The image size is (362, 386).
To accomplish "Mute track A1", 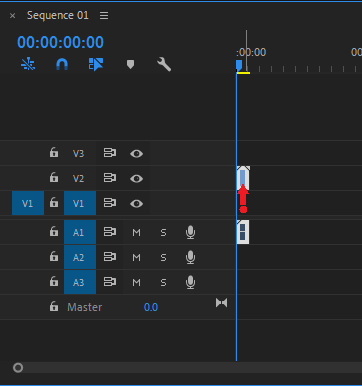I will (136, 232).
